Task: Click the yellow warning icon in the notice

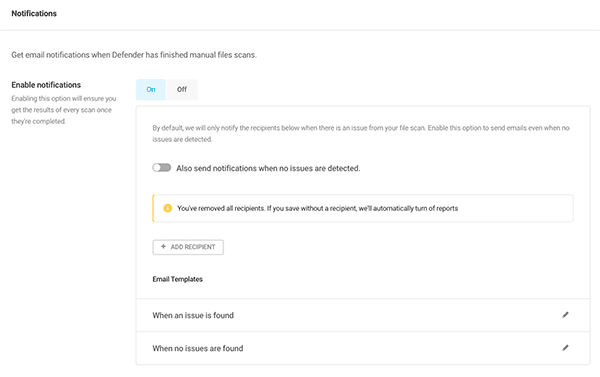Action: tap(167, 208)
